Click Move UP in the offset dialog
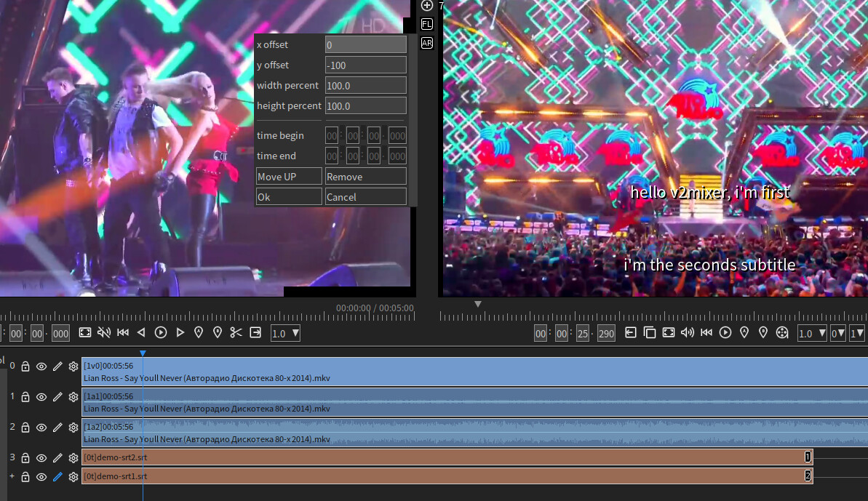 pyautogui.click(x=289, y=176)
